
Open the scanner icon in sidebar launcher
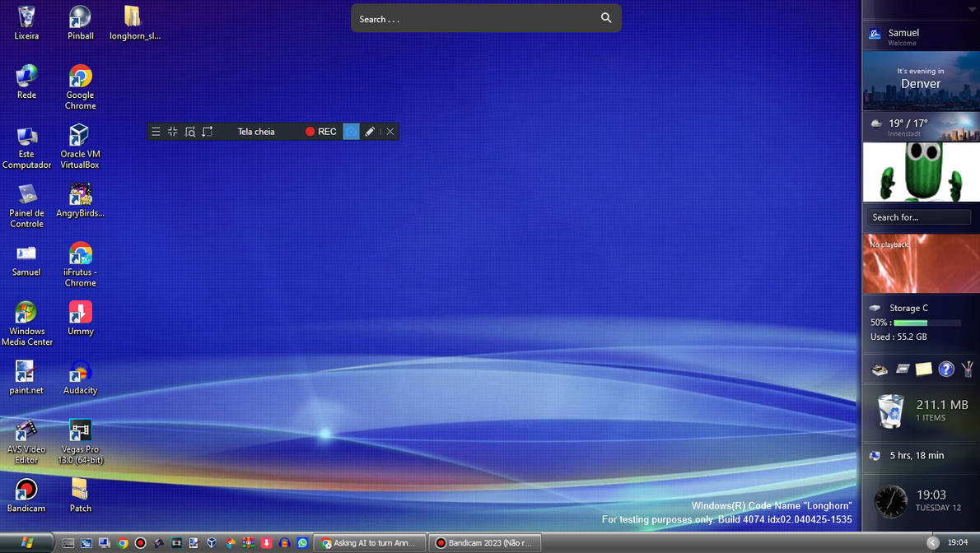pos(880,369)
